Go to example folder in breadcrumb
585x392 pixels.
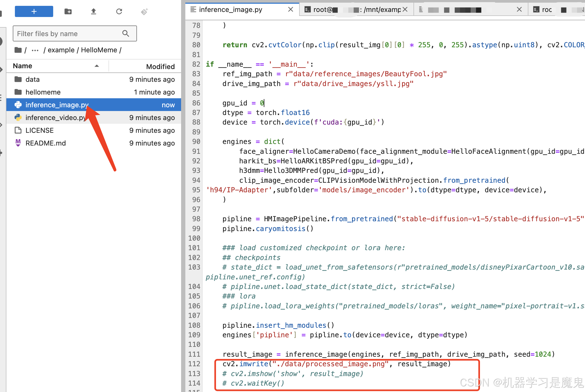[x=61, y=50]
